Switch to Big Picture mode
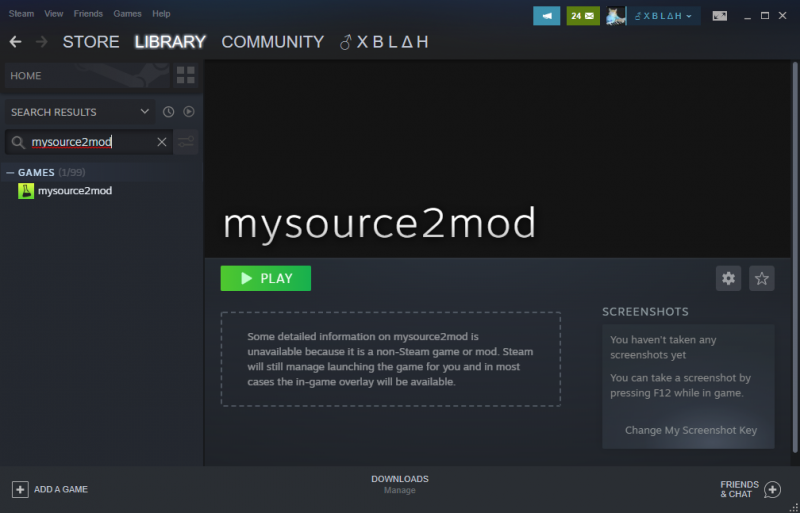The height and width of the screenshot is (513, 800). point(720,16)
